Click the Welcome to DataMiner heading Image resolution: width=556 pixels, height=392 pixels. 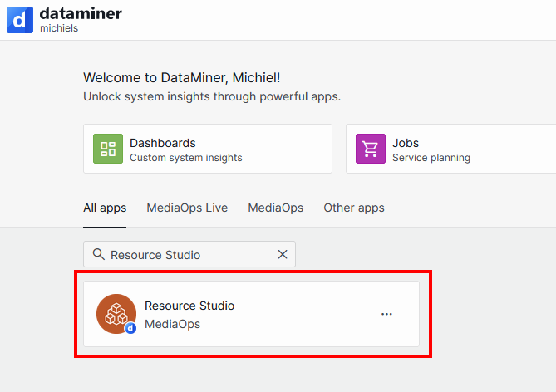click(x=181, y=77)
